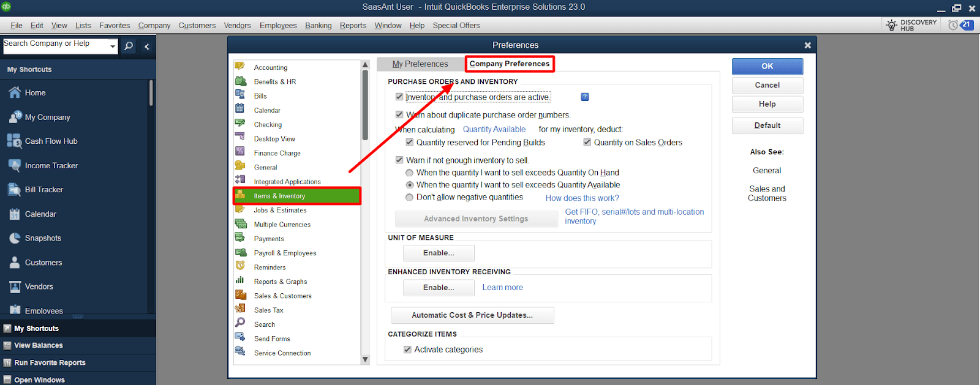Switch to My Preferences tab
980x385 pixels.
[420, 64]
